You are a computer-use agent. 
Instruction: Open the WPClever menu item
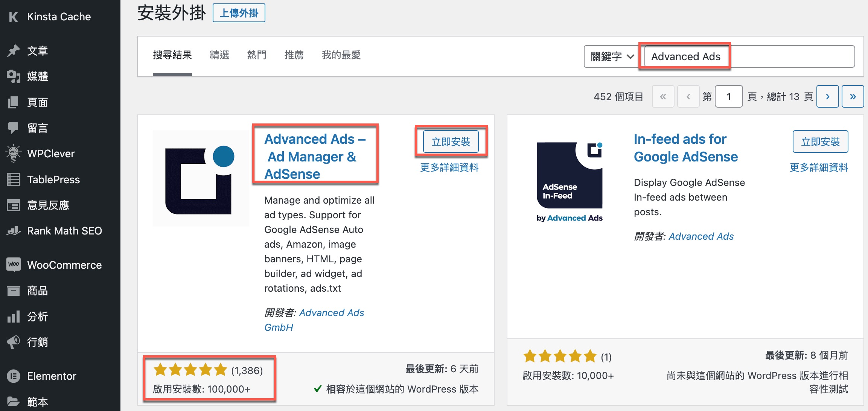60,154
